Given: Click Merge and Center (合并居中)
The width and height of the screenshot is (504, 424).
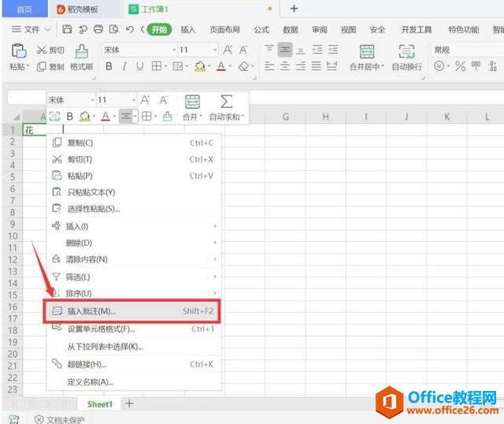Looking at the screenshot, I should click(x=366, y=58).
